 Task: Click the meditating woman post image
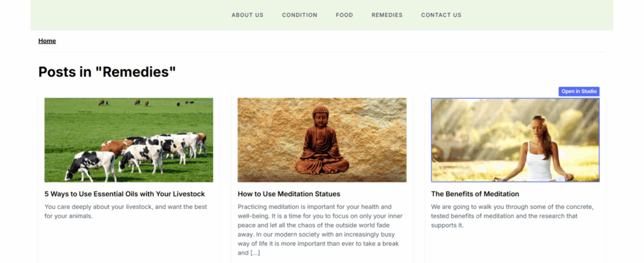click(515, 140)
